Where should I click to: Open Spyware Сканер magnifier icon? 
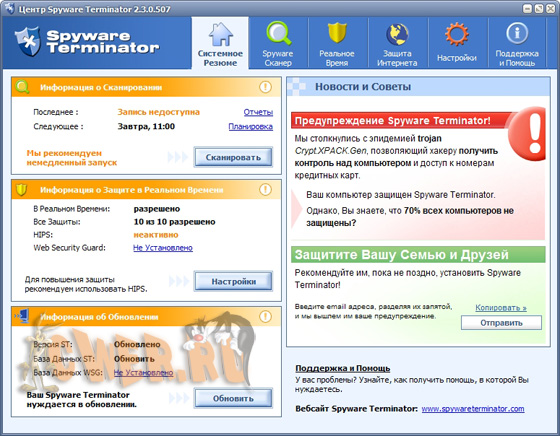tap(278, 34)
